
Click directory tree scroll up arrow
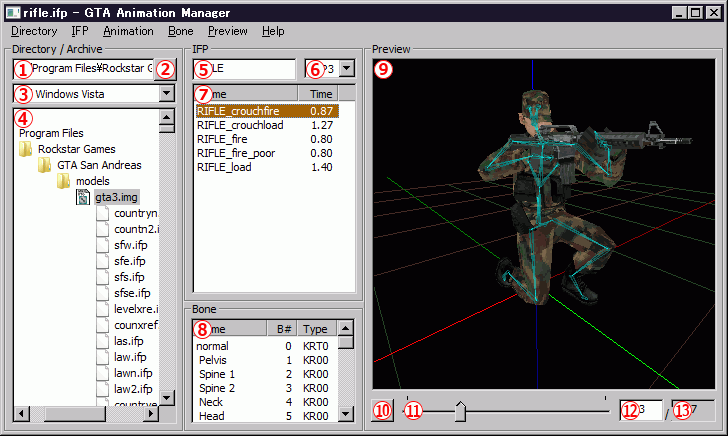[x=167, y=117]
